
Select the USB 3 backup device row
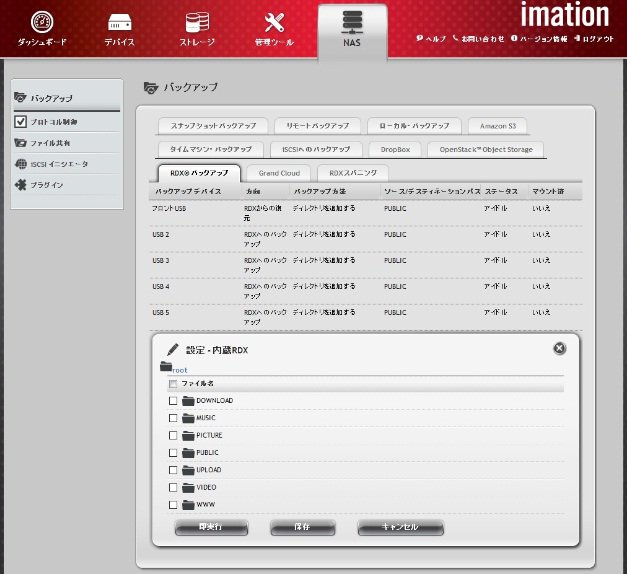click(365, 265)
